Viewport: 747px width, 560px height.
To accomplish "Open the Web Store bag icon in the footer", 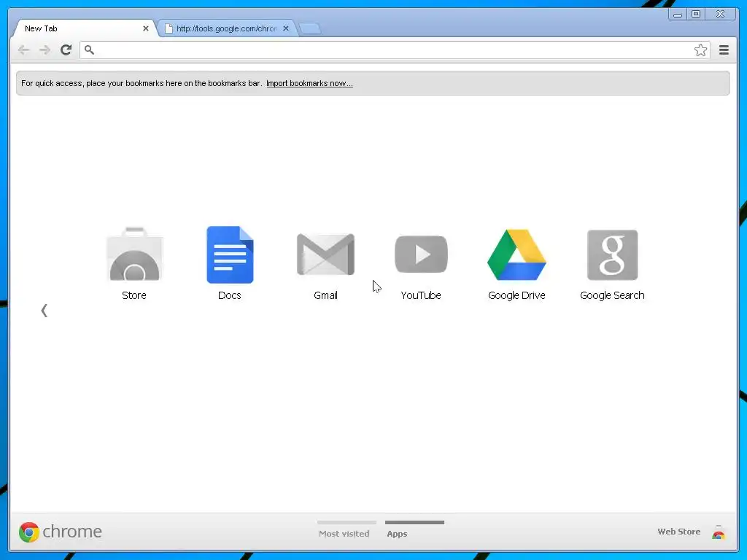I will (x=719, y=532).
